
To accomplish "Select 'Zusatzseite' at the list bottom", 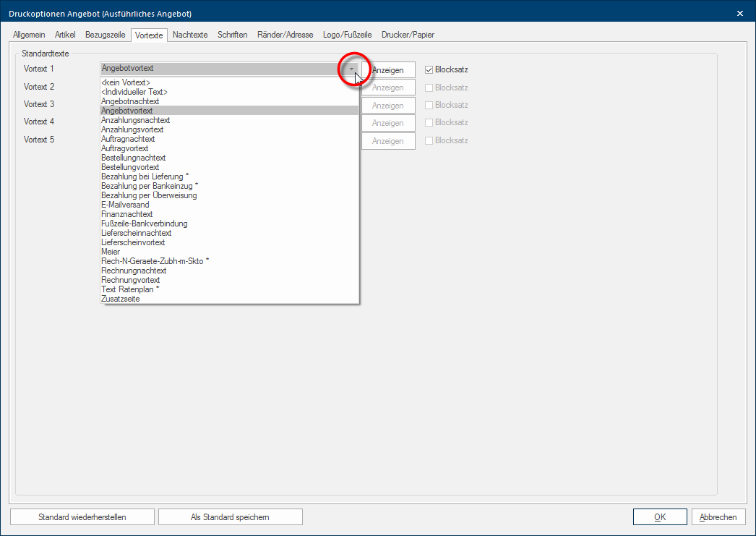I will coord(121,299).
